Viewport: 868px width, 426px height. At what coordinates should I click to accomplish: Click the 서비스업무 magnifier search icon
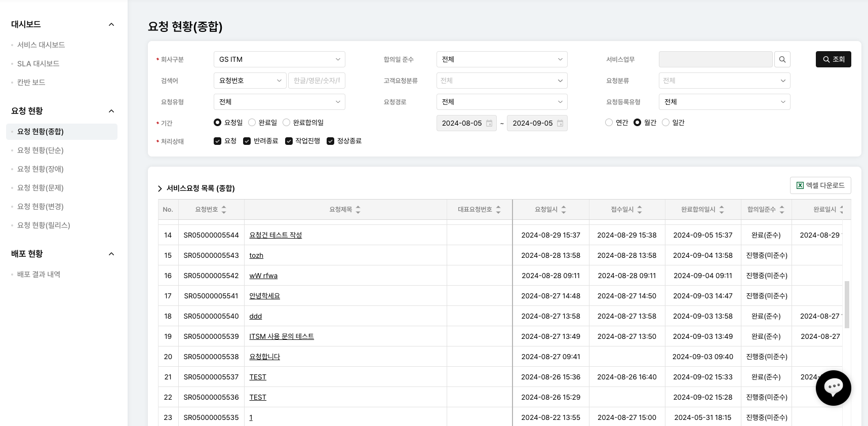(x=782, y=59)
